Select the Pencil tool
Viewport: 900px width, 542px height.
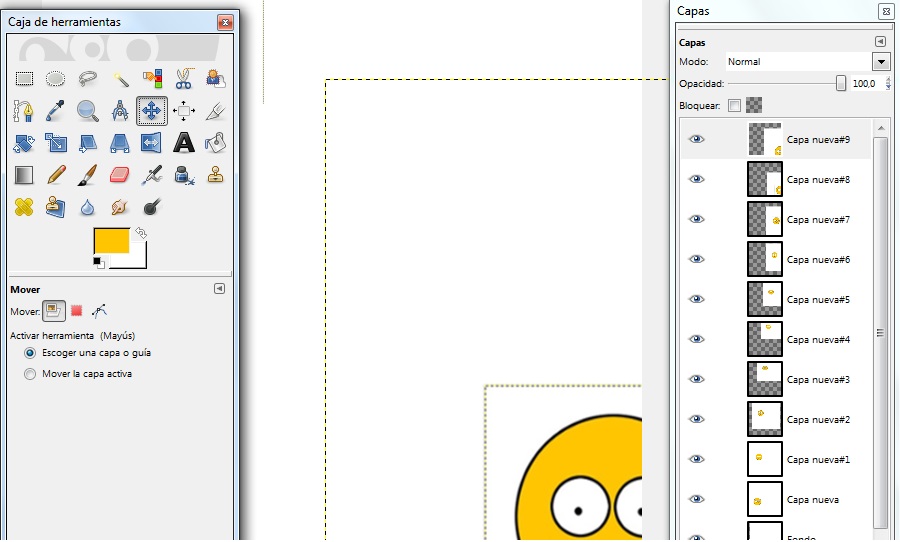[56, 175]
